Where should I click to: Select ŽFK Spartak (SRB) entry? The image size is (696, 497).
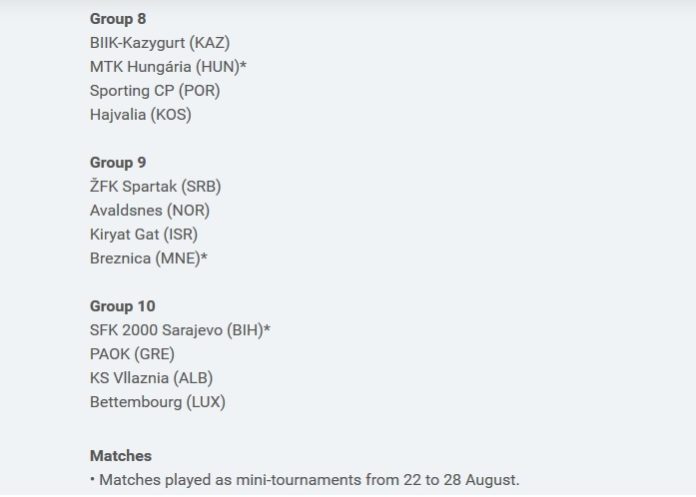[155, 186]
